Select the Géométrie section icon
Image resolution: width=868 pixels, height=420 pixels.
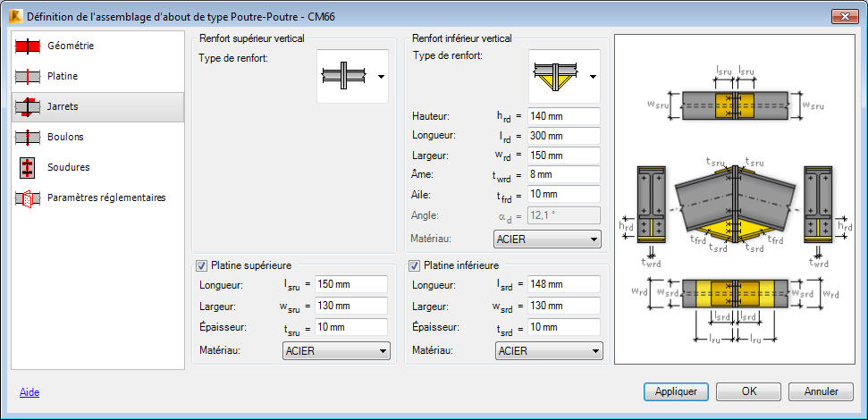tap(26, 46)
